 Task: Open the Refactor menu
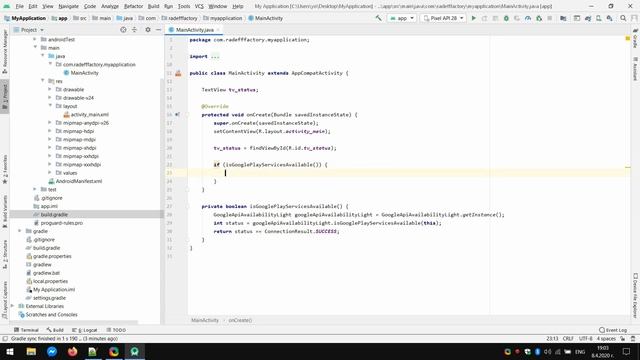133,6
